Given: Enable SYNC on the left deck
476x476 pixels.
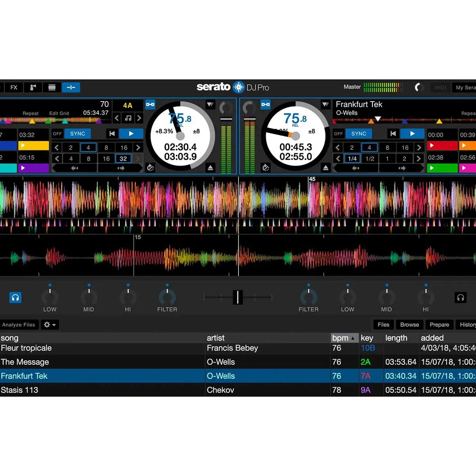Looking at the screenshot, I should (78, 134).
